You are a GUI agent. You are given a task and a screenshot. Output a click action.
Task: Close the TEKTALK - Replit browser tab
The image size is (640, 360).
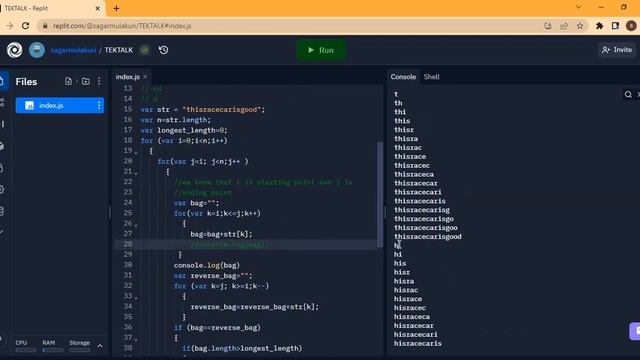[x=98, y=8]
